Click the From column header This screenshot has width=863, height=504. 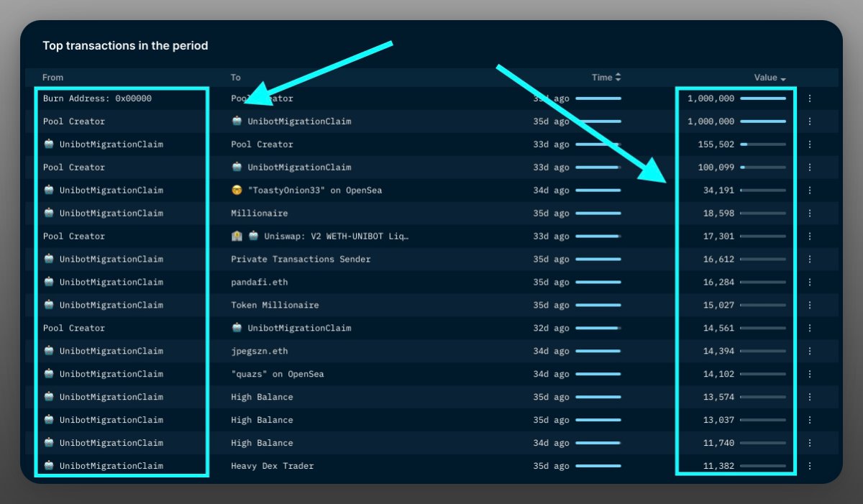[x=52, y=78]
